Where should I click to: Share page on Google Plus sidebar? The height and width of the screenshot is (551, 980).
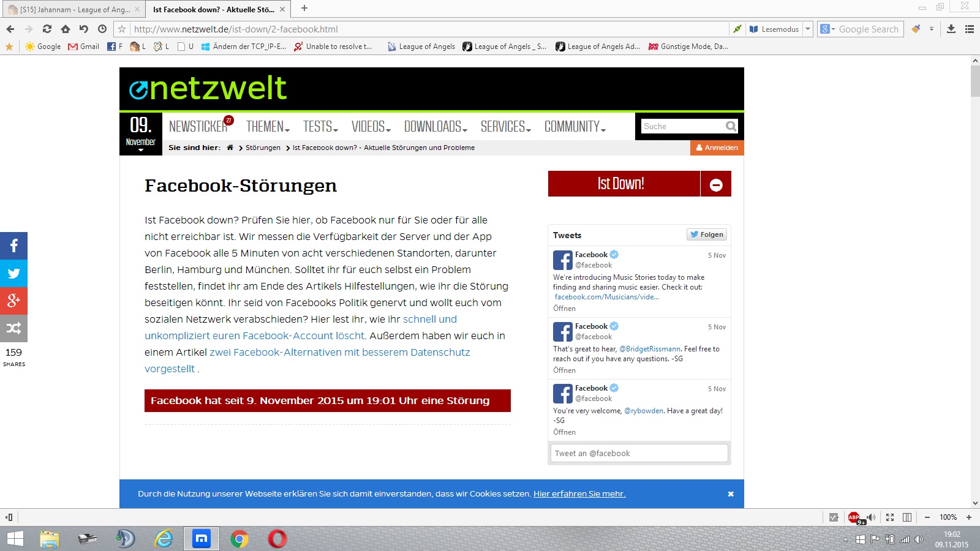(13, 301)
